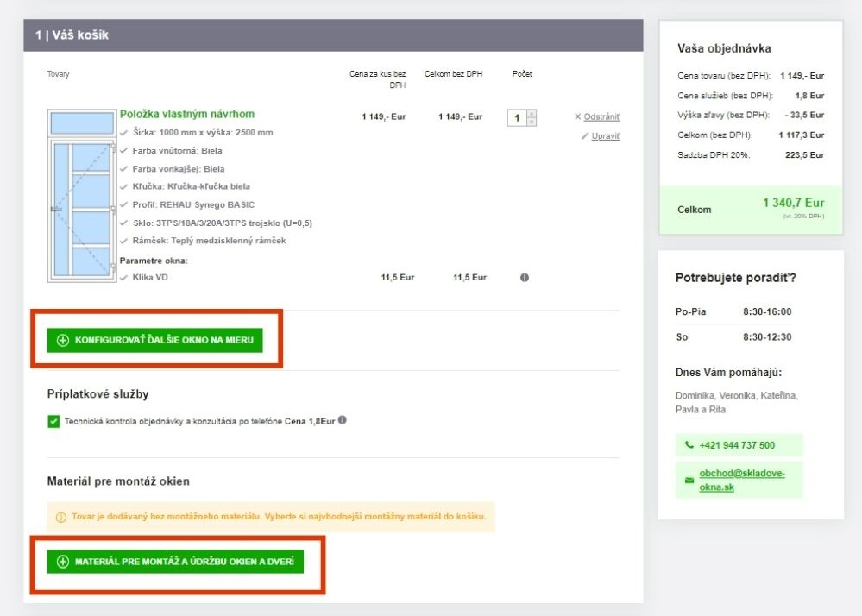Click the info icon beside Klika VD

pyautogui.click(x=525, y=278)
